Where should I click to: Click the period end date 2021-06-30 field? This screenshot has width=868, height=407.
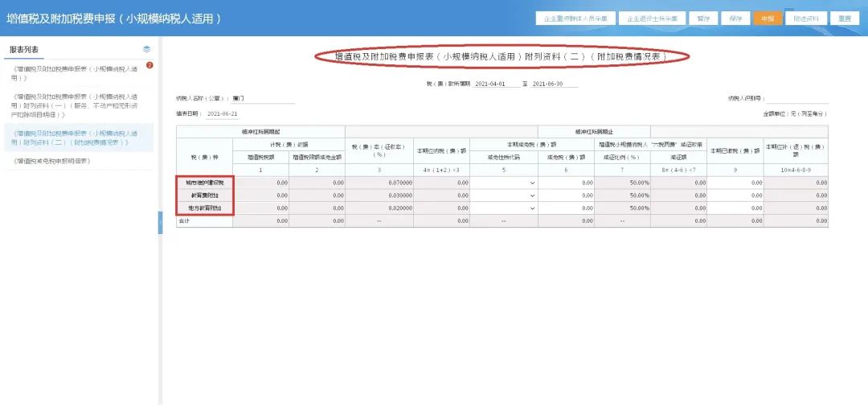554,84
